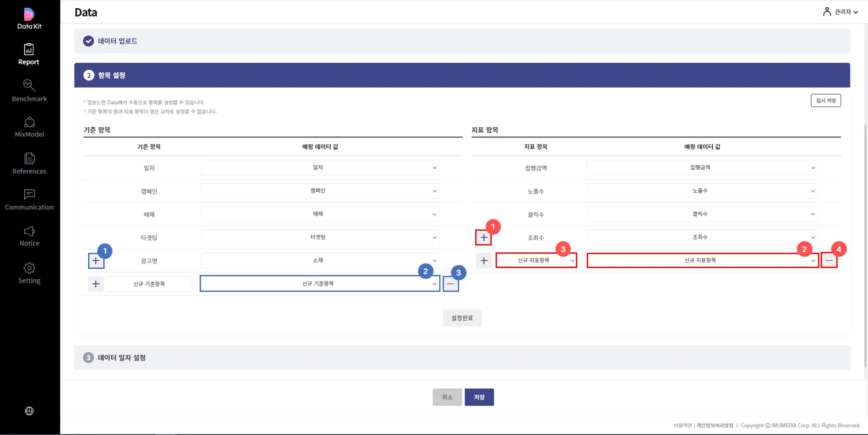Remove the 신규 지표항목 row with minus
868x435 pixels.
click(x=829, y=261)
